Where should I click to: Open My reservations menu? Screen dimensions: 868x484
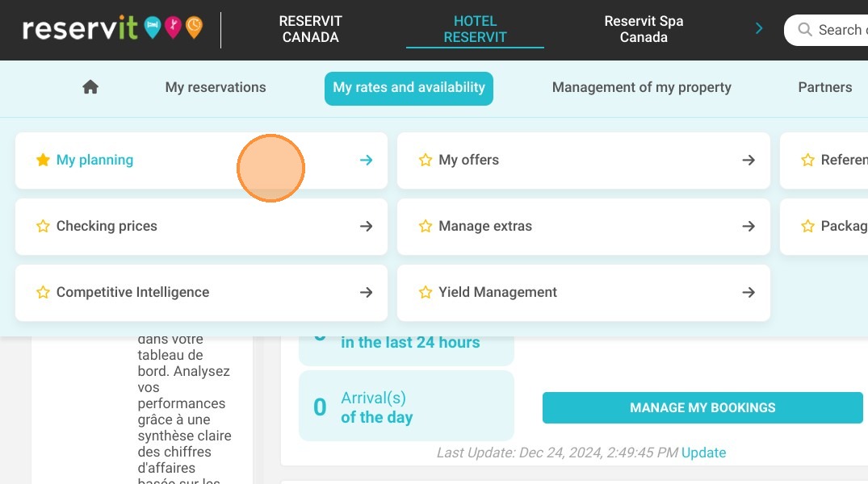pos(216,87)
